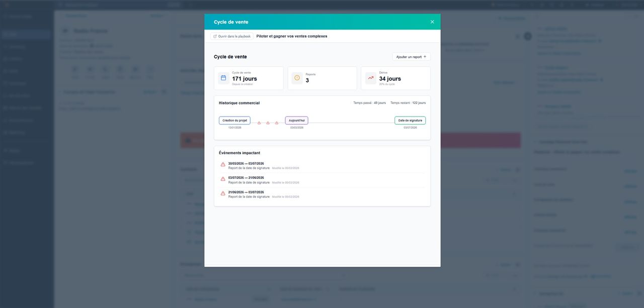Select the Piloter et gagner vos ventes complexes tab

point(292,36)
